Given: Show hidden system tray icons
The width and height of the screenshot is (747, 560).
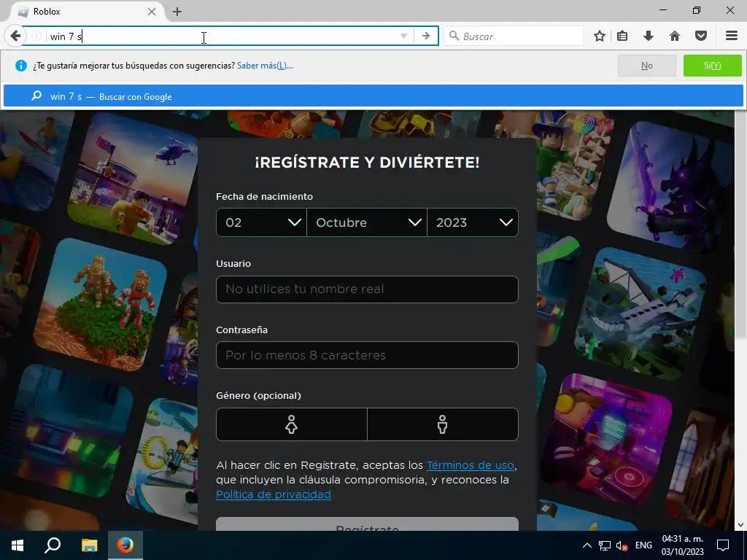Looking at the screenshot, I should pyautogui.click(x=587, y=545).
